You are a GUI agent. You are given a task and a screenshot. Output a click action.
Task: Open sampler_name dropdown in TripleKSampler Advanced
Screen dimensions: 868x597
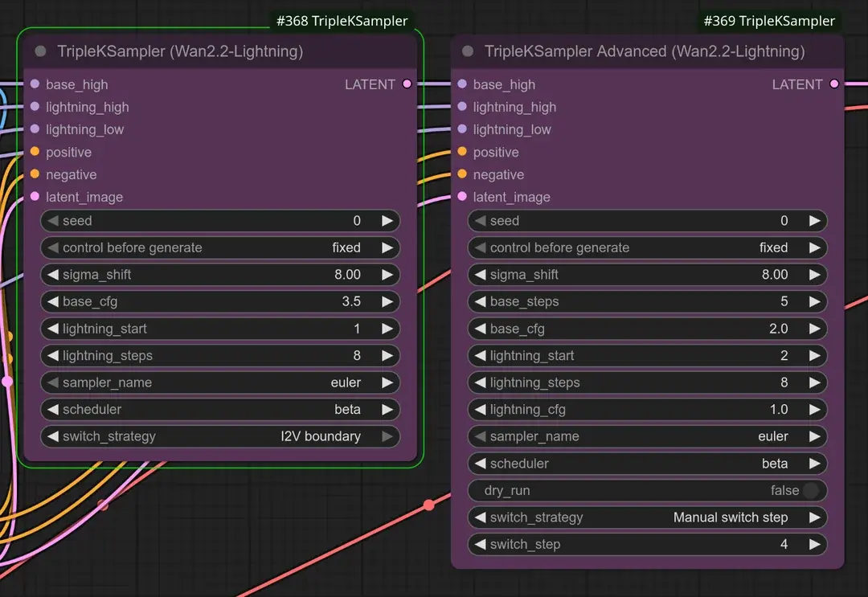point(647,436)
